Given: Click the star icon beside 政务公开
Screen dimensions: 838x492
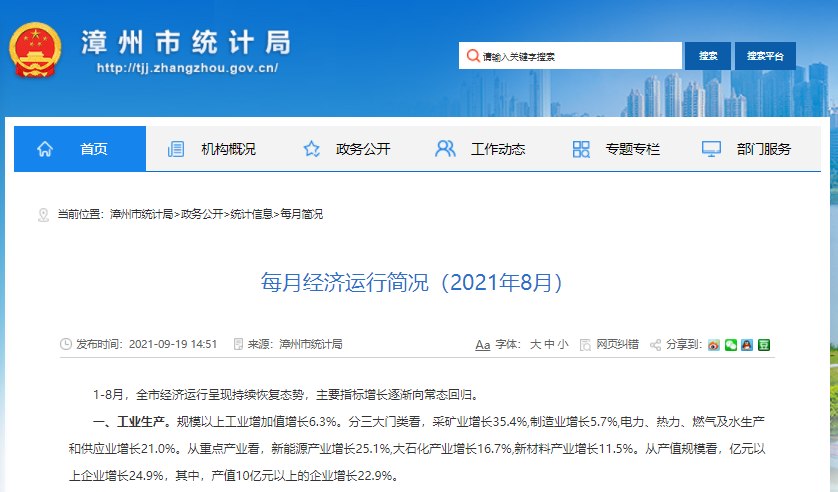Looking at the screenshot, I should (312, 149).
